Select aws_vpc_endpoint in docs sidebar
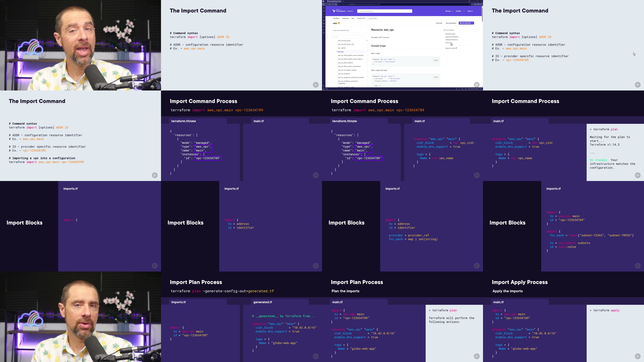Screen dimensions: 644x362 coord(344,74)
